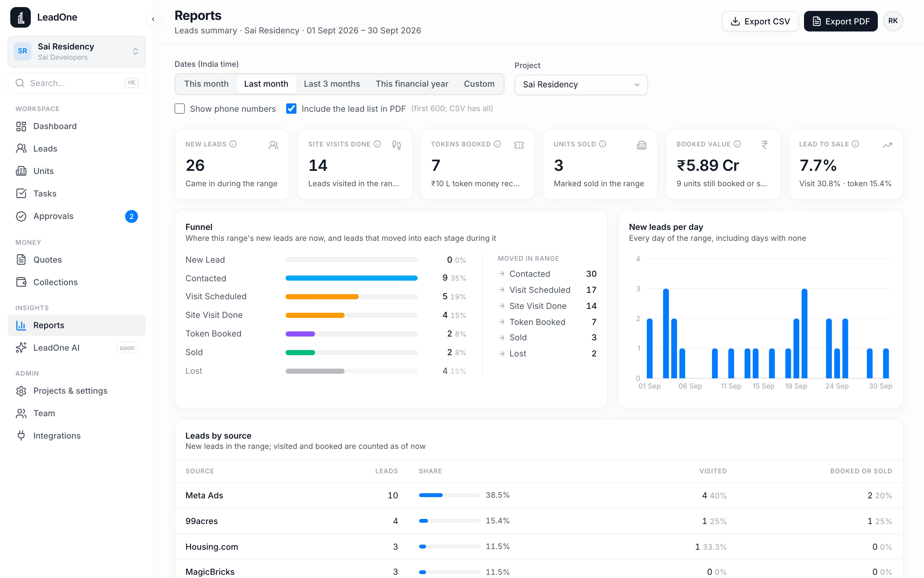Viewport: 924px width, 578px height.
Task: Click the Contacted funnel progress bar
Action: (x=351, y=278)
